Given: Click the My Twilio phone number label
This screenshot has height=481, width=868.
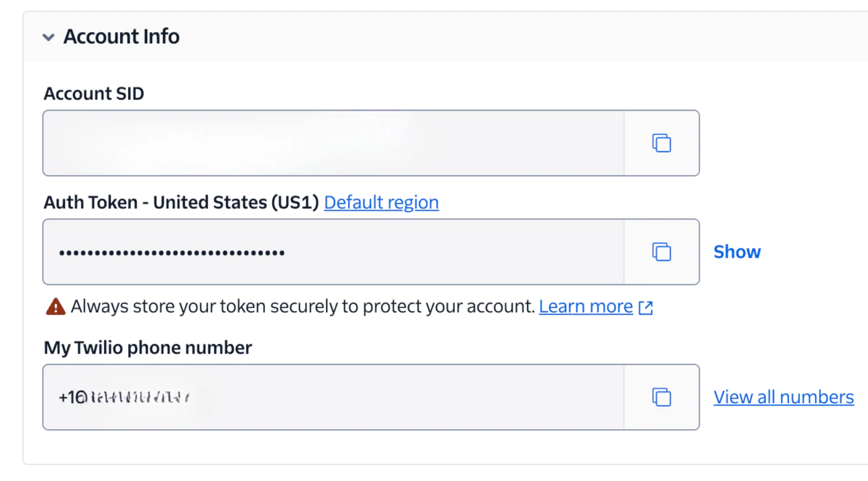Looking at the screenshot, I should coord(147,347).
